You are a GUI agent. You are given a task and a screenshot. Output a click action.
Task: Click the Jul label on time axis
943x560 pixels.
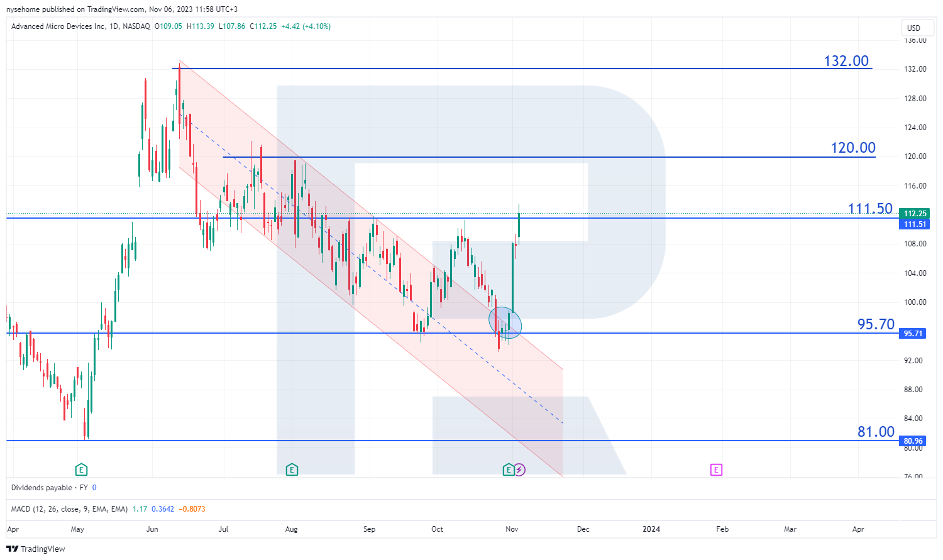[223, 529]
